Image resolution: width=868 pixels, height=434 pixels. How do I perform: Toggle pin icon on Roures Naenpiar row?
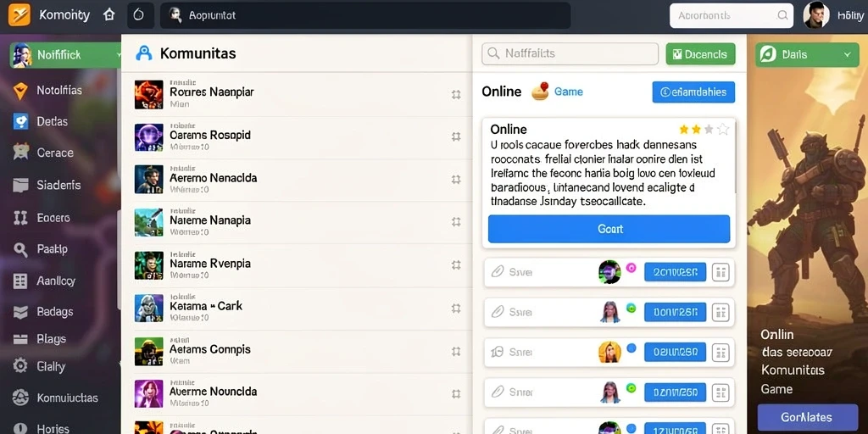[x=456, y=95]
